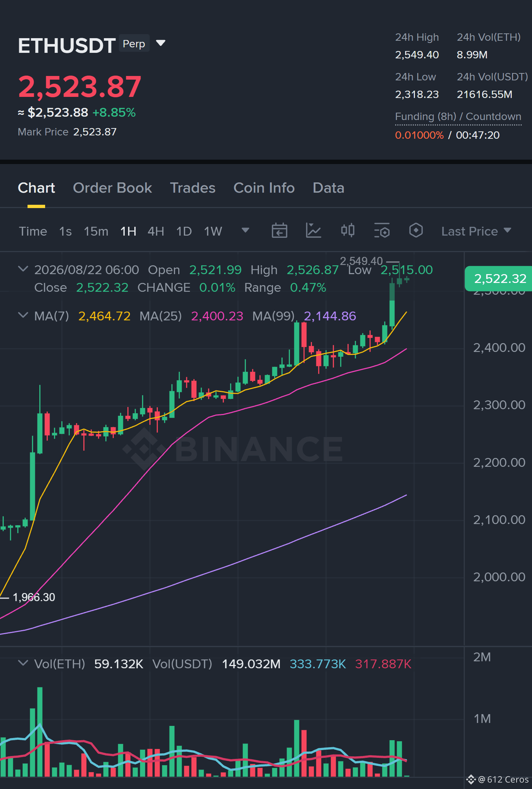The image size is (532, 789).
Task: Tap the Funding (8h) / Countdown label
Action: pos(458,116)
